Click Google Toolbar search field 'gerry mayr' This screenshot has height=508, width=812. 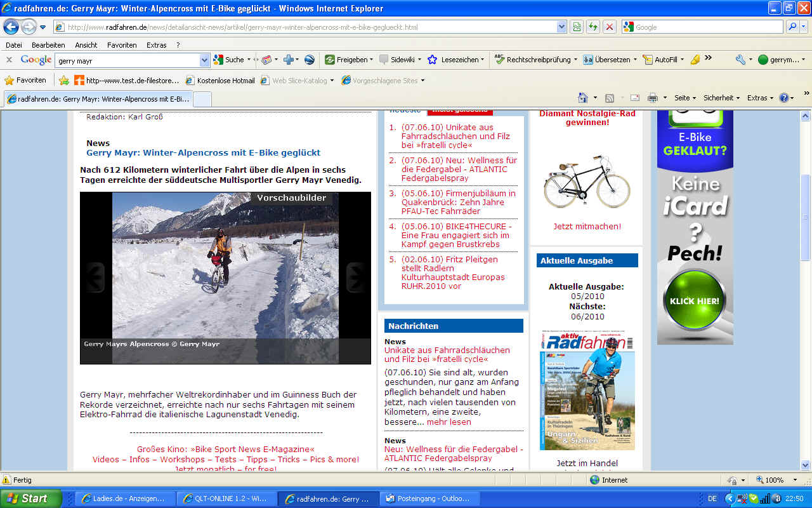pos(128,60)
